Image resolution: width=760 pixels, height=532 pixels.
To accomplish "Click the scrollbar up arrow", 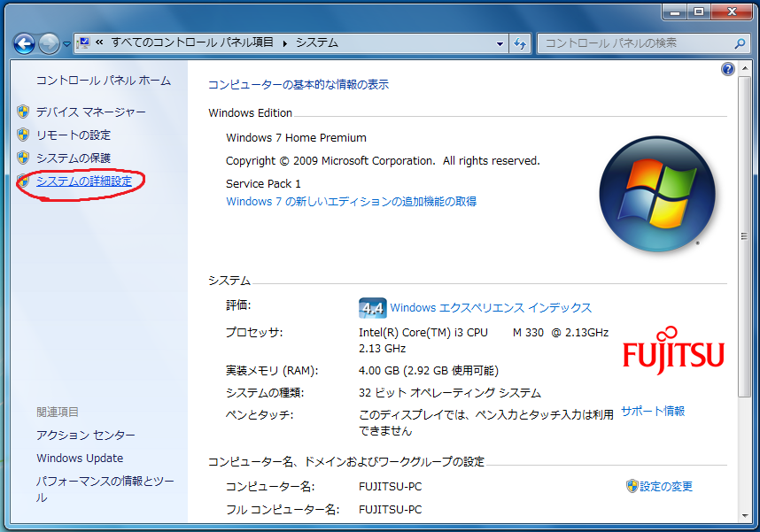I will [x=744, y=69].
